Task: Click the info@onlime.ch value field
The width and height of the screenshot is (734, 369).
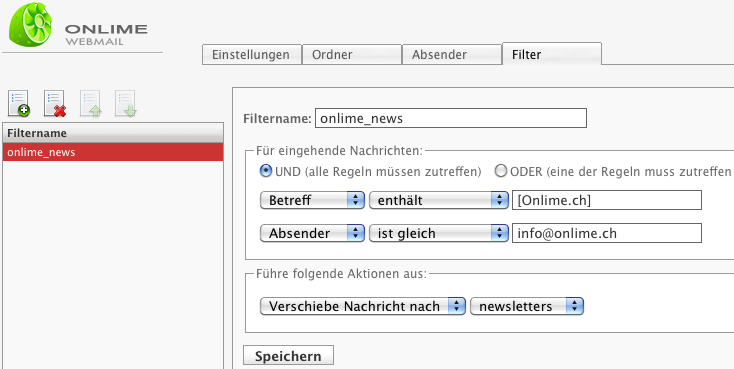Action: point(607,233)
